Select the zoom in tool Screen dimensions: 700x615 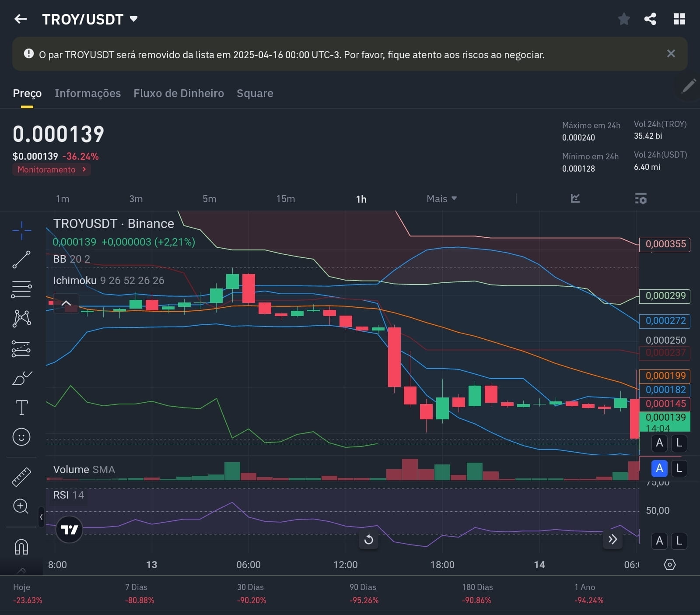point(21,506)
